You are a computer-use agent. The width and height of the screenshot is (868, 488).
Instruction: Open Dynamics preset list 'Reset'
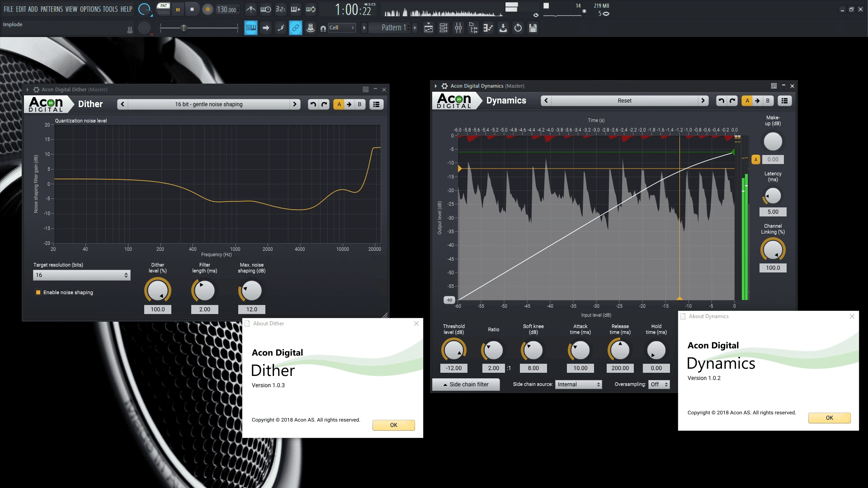pyautogui.click(x=625, y=101)
